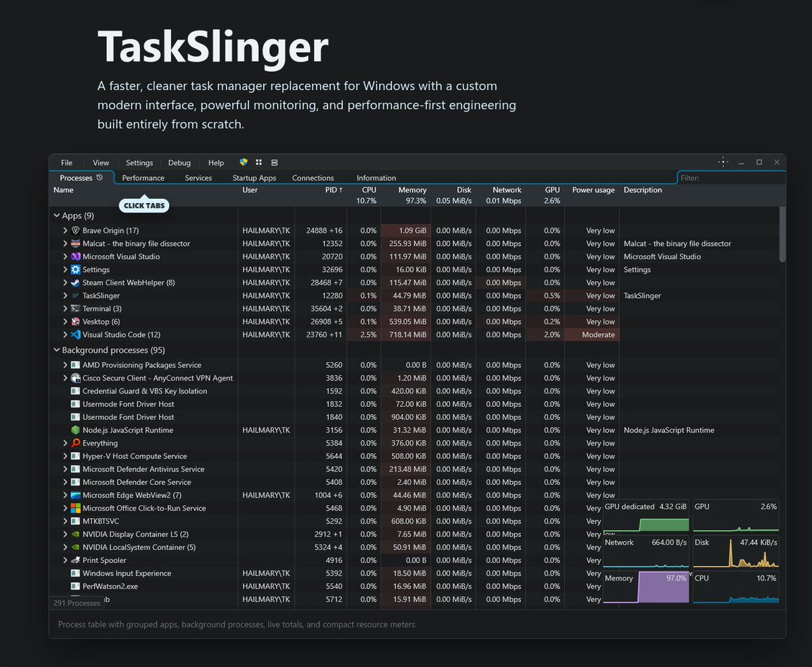Expand the Brave Origin (17) row chevron
Viewport: 812px width, 667px height.
coord(66,230)
